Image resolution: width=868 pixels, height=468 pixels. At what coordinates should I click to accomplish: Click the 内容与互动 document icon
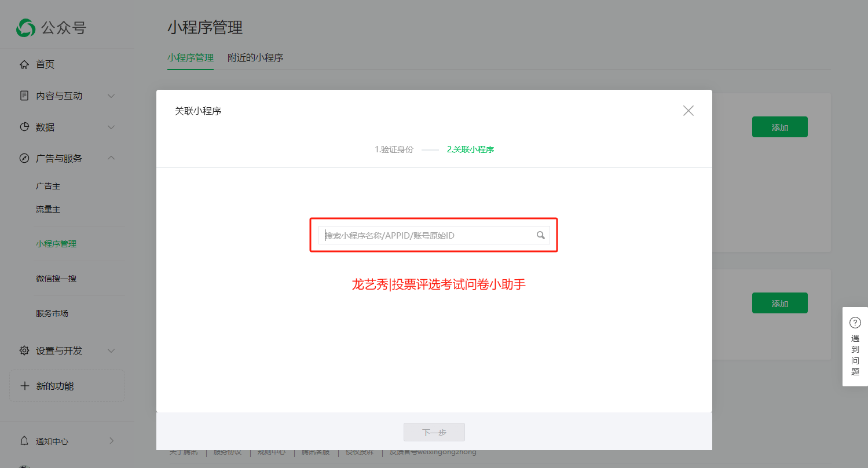pos(24,96)
